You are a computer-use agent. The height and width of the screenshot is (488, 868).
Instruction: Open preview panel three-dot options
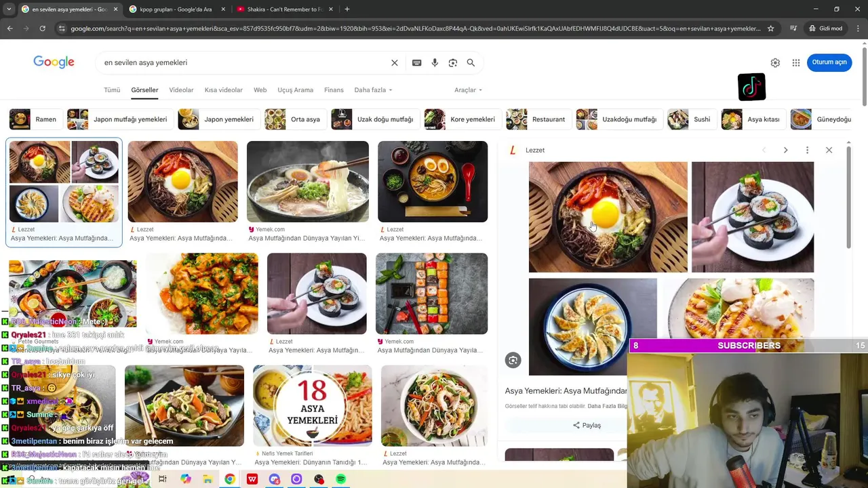pos(807,150)
